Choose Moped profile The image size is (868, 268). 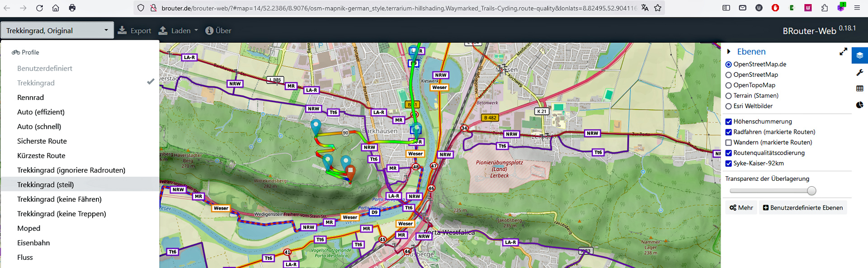(x=80, y=228)
